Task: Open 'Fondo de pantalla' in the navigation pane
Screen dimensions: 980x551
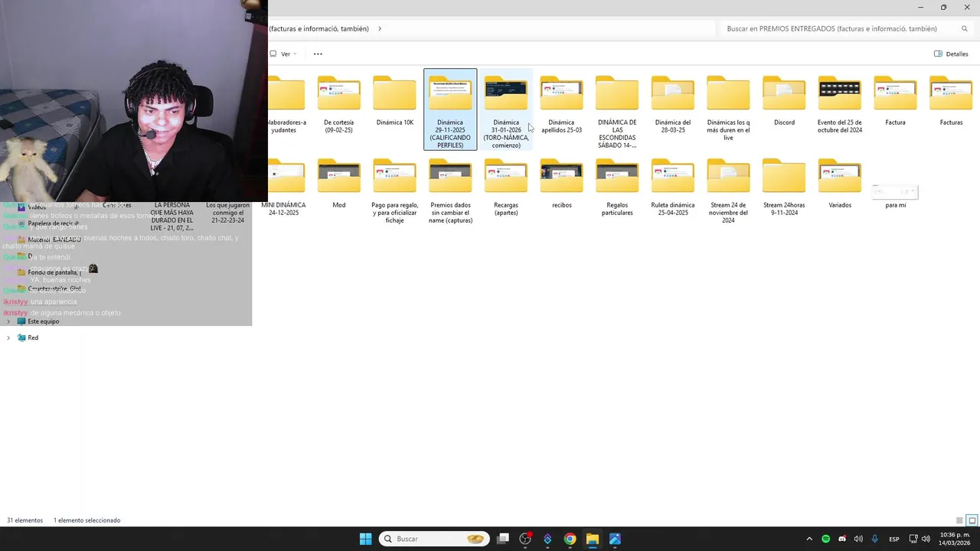Action: 49,272
